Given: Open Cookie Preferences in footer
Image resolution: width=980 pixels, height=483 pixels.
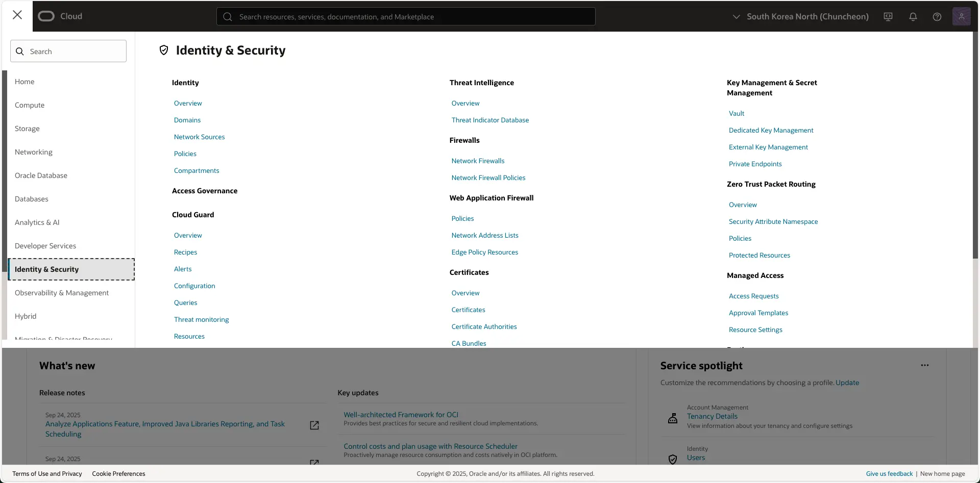Looking at the screenshot, I should pos(118,474).
